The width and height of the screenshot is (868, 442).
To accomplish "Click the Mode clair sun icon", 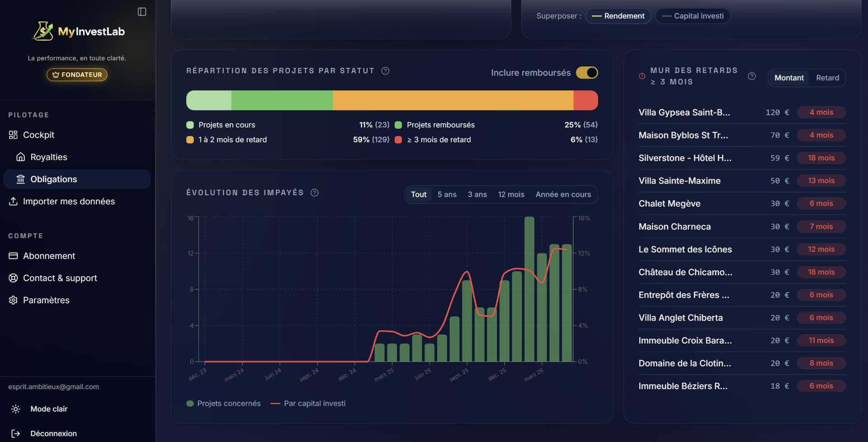I will pyautogui.click(x=16, y=409).
